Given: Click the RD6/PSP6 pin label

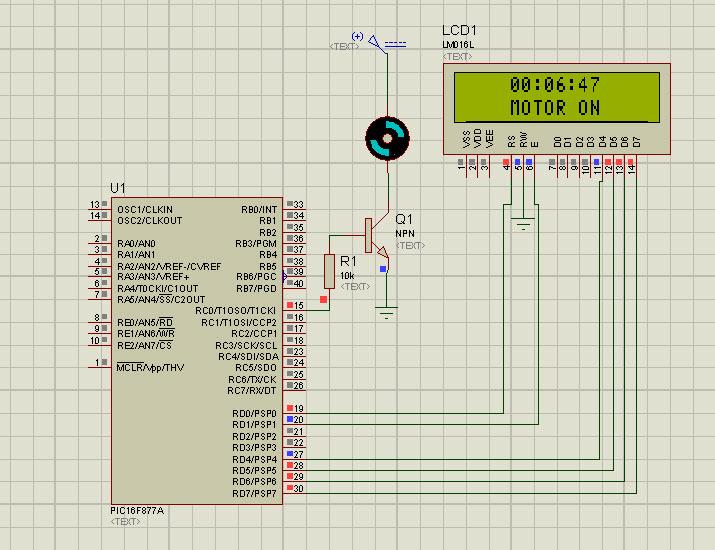Looking at the screenshot, I should click(x=254, y=482).
